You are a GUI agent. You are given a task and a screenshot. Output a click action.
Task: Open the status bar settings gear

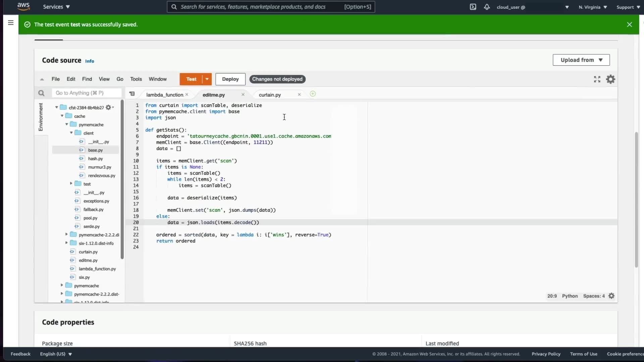611,296
